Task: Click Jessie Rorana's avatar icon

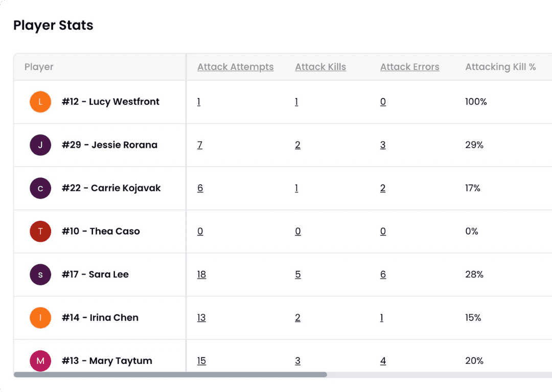Action: (x=40, y=145)
